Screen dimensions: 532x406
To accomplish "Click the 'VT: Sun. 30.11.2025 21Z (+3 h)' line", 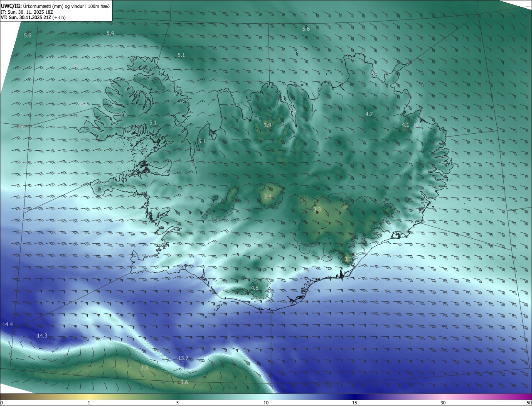I will point(33,17).
